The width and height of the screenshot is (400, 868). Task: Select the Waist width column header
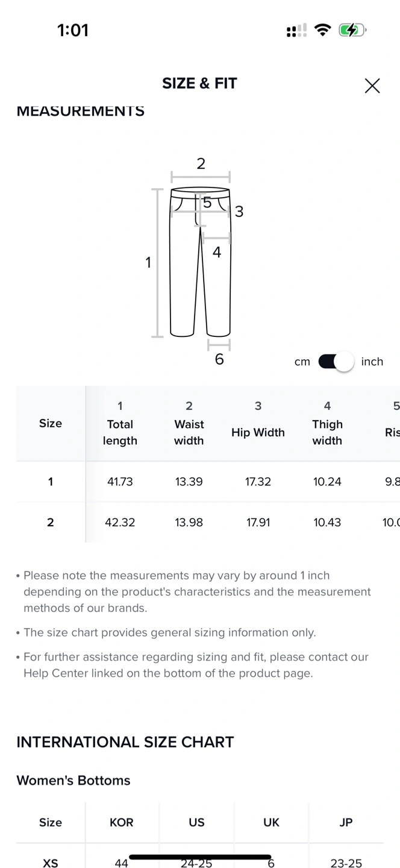(189, 424)
